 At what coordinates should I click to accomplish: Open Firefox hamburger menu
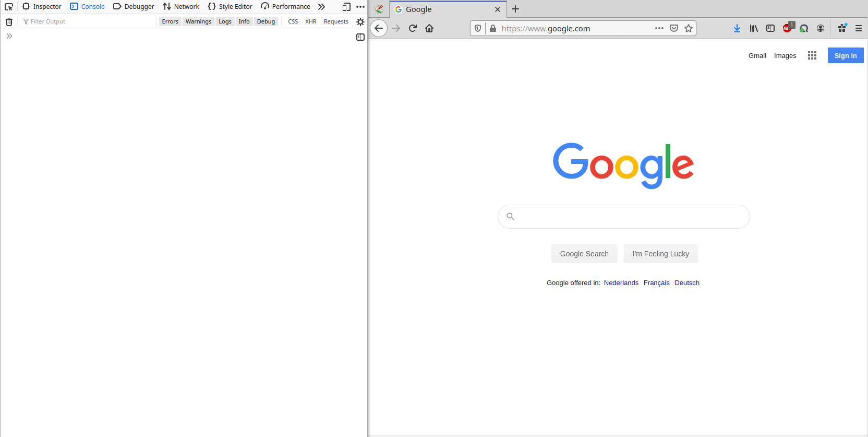[x=858, y=28]
